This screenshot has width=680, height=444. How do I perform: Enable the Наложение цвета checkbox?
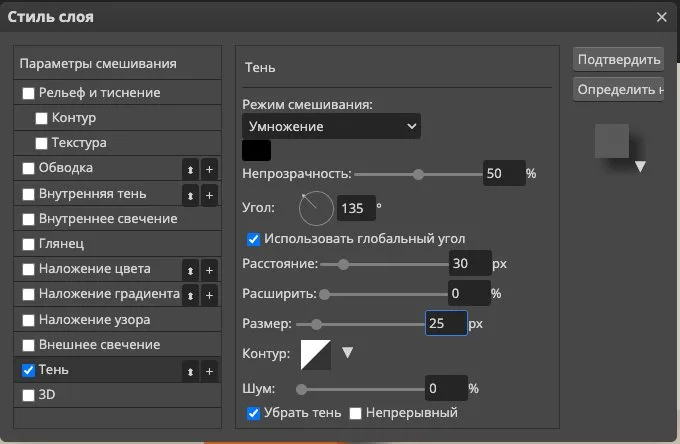[x=29, y=269]
